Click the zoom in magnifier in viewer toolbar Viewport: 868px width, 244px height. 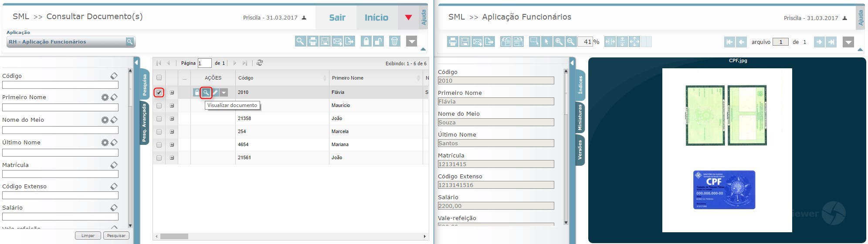(559, 42)
